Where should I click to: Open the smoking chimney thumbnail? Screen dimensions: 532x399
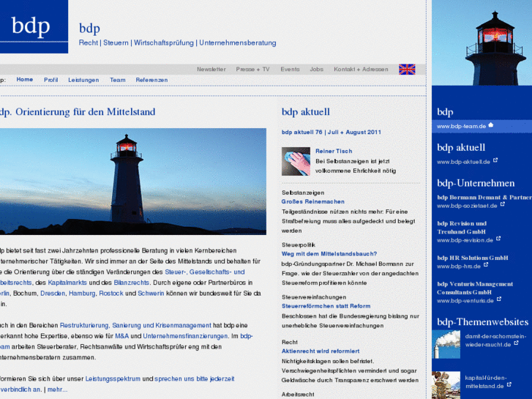(x=446, y=344)
